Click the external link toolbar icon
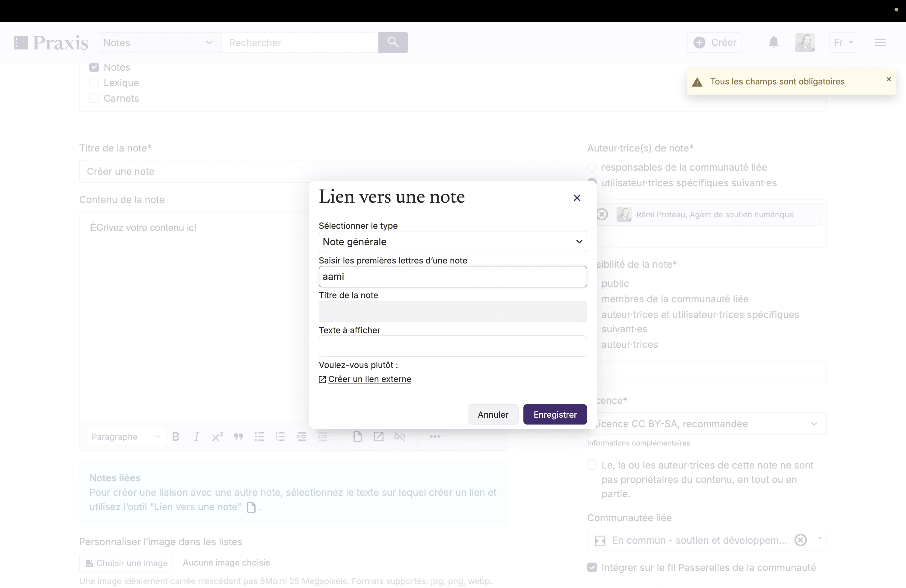The width and height of the screenshot is (906, 588). [378, 437]
